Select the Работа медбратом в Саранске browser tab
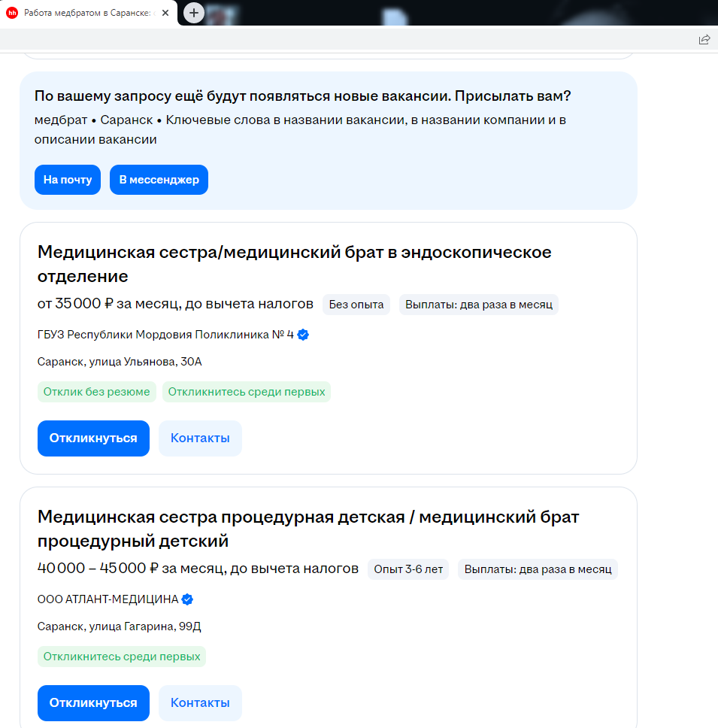This screenshot has width=718, height=728. point(88,13)
